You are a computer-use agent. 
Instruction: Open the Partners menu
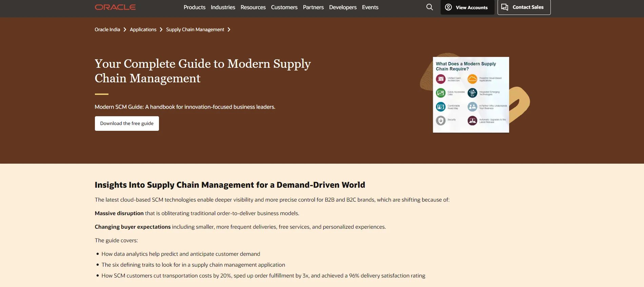pyautogui.click(x=313, y=7)
